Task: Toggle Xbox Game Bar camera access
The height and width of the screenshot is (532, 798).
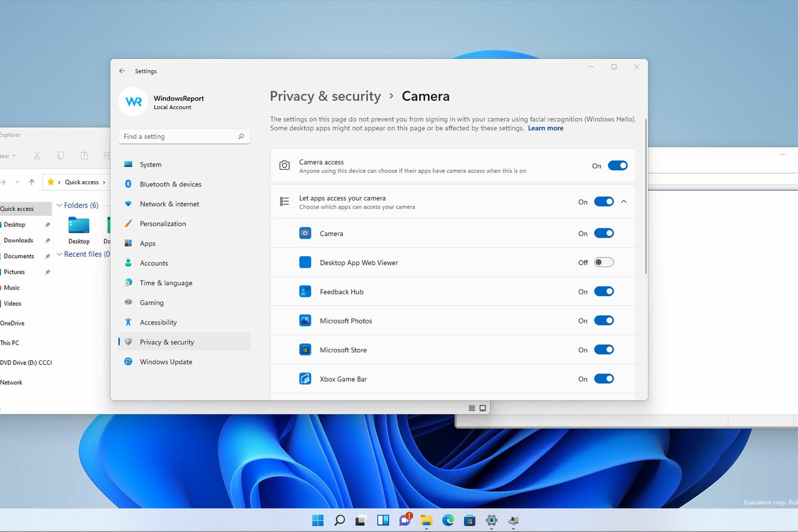Action: point(604,379)
